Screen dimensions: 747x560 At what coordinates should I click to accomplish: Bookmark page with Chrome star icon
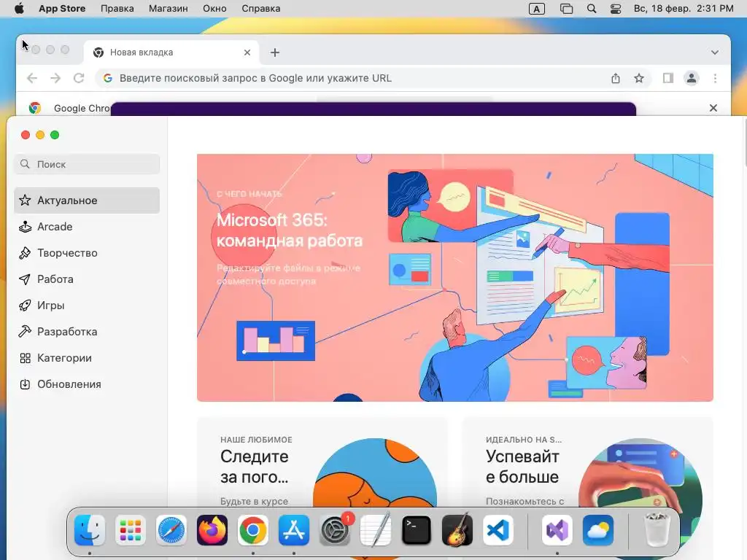coord(639,78)
